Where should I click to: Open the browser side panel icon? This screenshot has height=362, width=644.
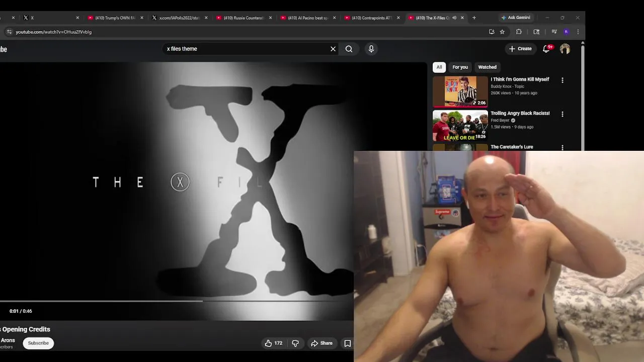[536, 32]
